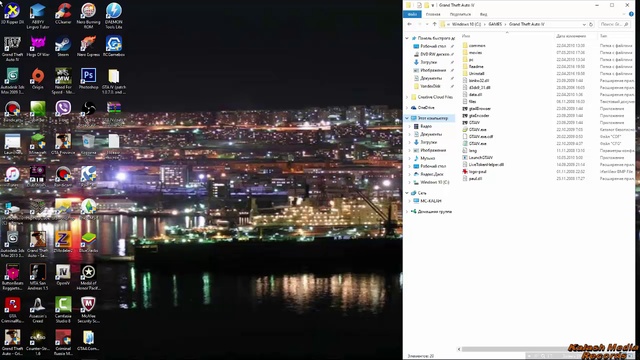
Task: Go up one folder level in Explorer
Action: tap(434, 24)
